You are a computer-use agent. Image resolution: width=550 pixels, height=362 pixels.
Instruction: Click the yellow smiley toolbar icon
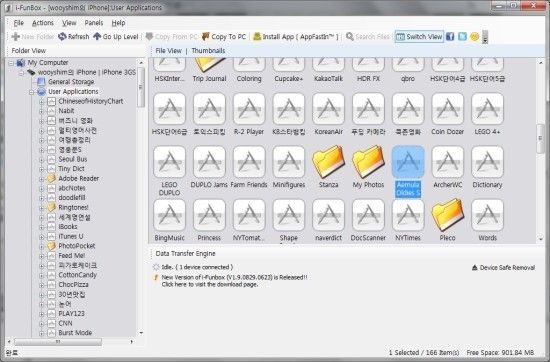(x=475, y=36)
